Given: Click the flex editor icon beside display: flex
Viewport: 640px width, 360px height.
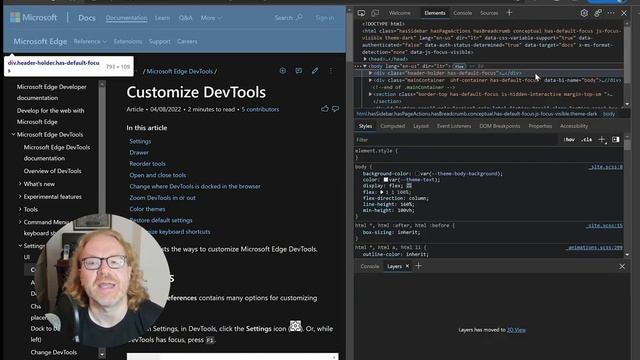Looking at the screenshot, I should 409,186.
